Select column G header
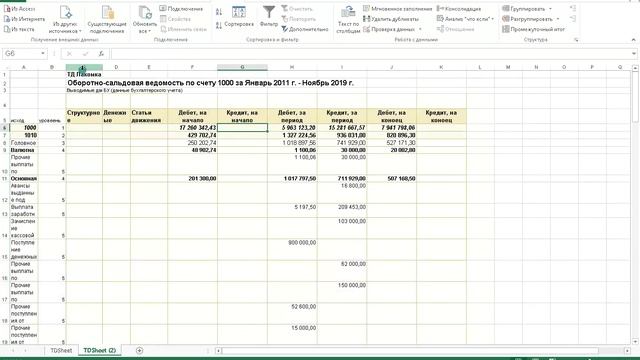Viewport: 640px width, 360px height. [242, 67]
